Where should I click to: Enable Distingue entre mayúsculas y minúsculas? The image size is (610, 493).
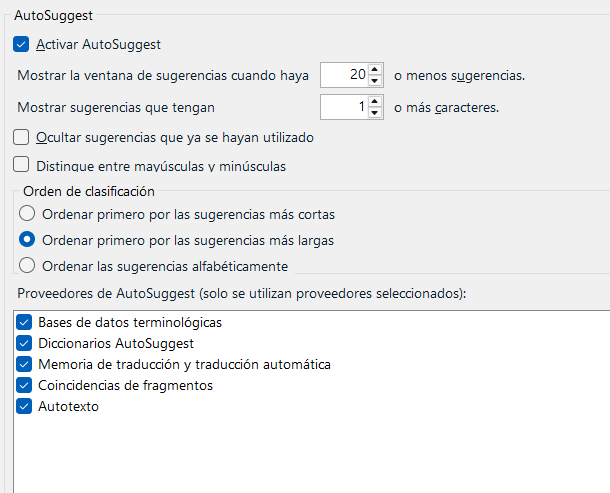(22, 166)
